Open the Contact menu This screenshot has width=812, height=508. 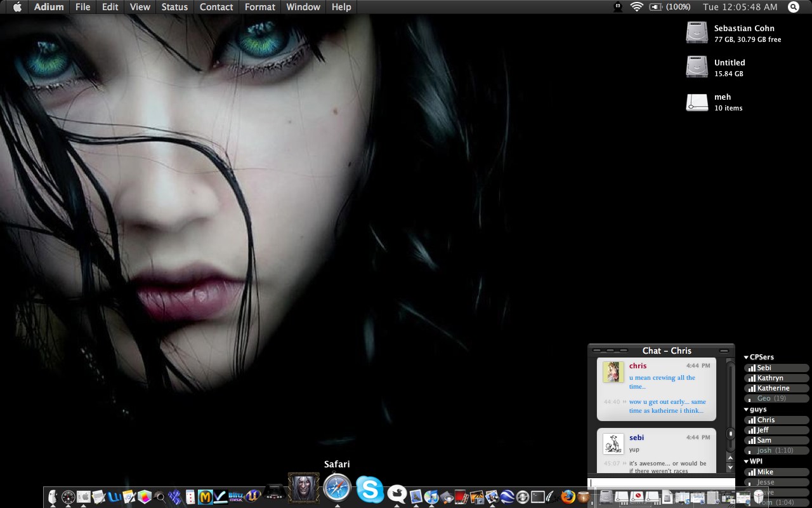tap(216, 7)
